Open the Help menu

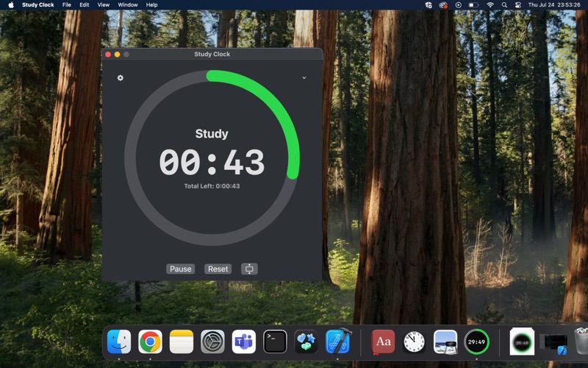pos(152,5)
